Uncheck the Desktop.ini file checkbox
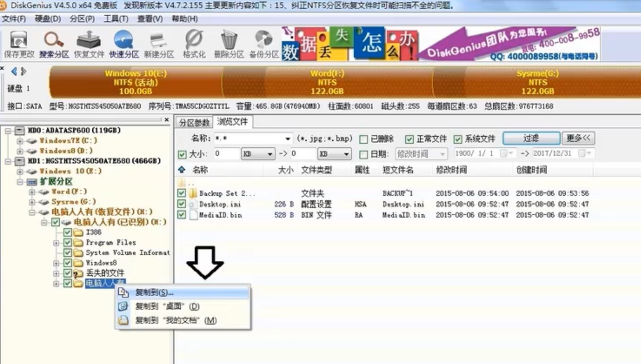Screen dimensions: 641x364 (x=182, y=204)
